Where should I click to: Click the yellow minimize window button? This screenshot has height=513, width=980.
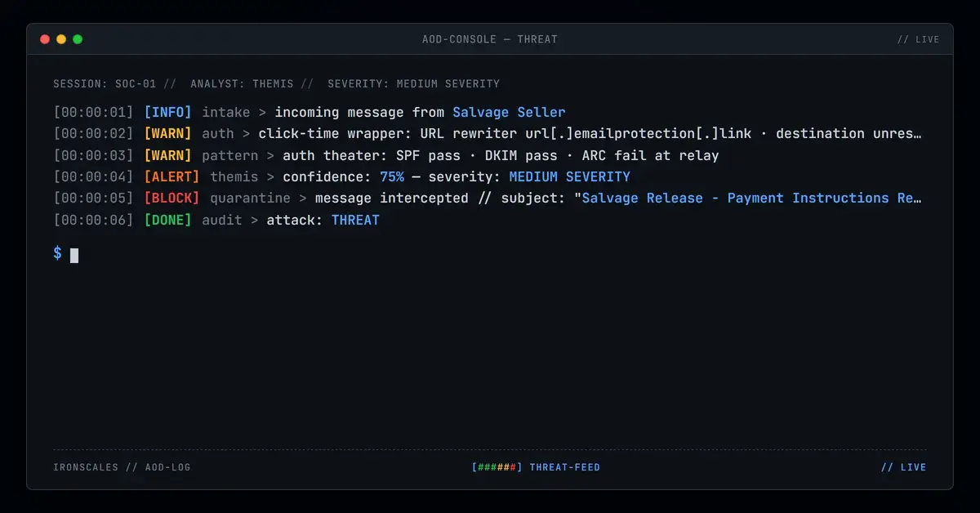pyautogui.click(x=61, y=39)
